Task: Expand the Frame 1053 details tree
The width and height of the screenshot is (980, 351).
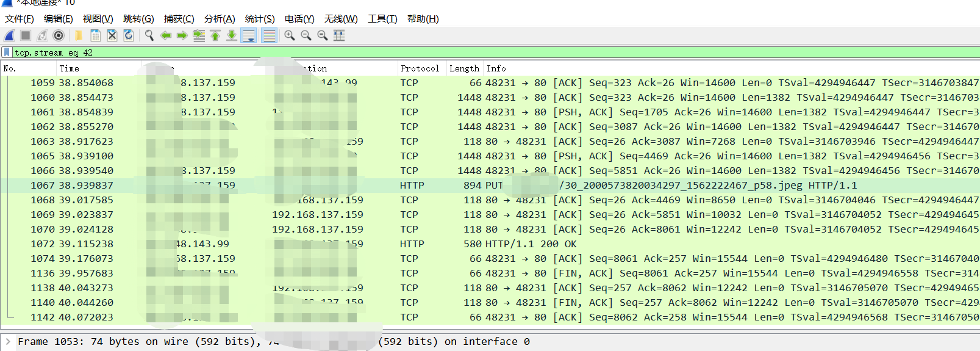Action: [x=8, y=342]
